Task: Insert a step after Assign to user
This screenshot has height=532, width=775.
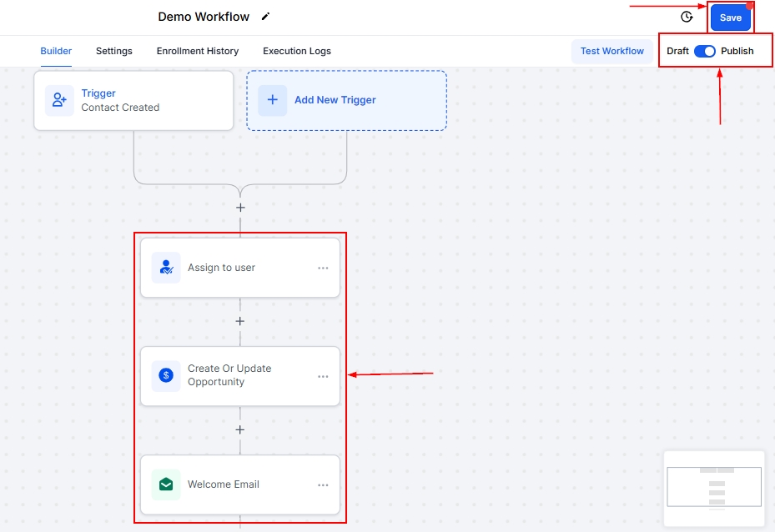Action: [x=240, y=321]
